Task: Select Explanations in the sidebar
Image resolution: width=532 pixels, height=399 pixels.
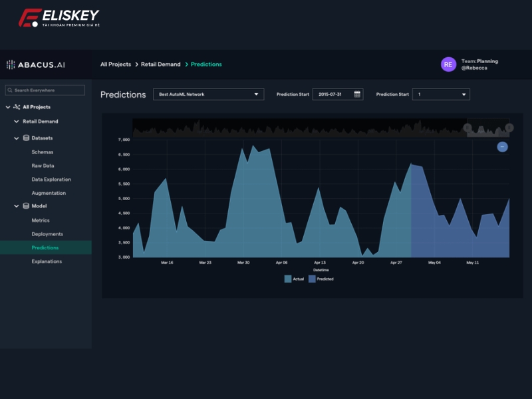Action: click(47, 261)
